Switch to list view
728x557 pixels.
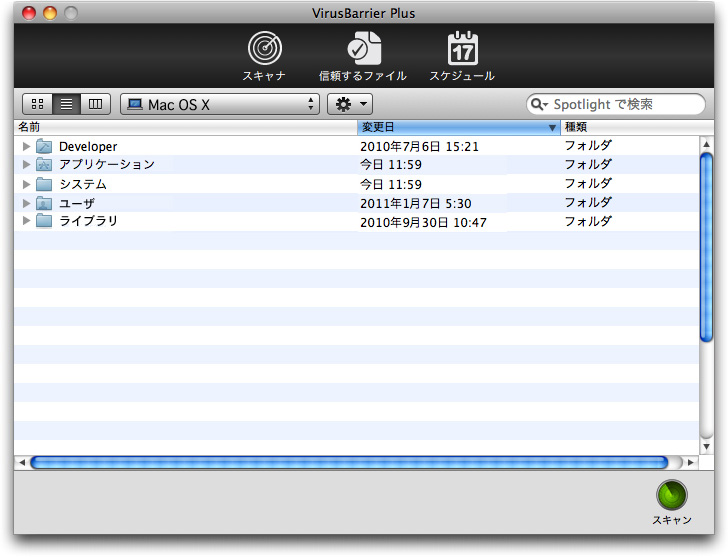[x=66, y=104]
